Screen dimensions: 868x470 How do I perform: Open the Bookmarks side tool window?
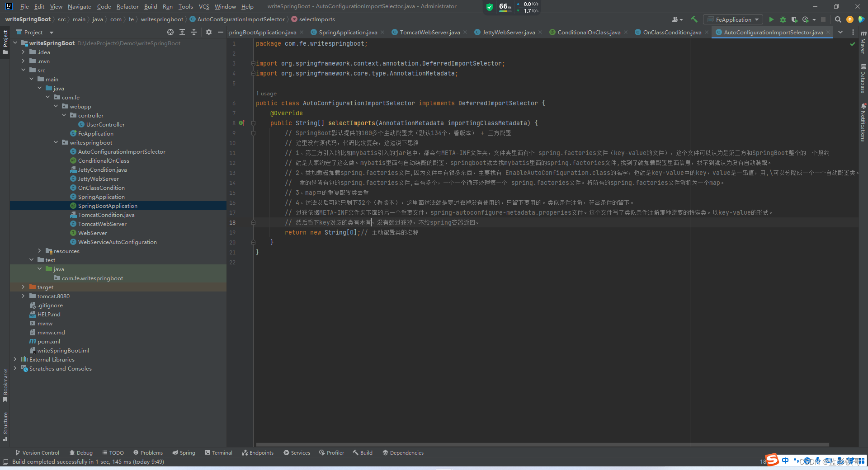coord(5,385)
